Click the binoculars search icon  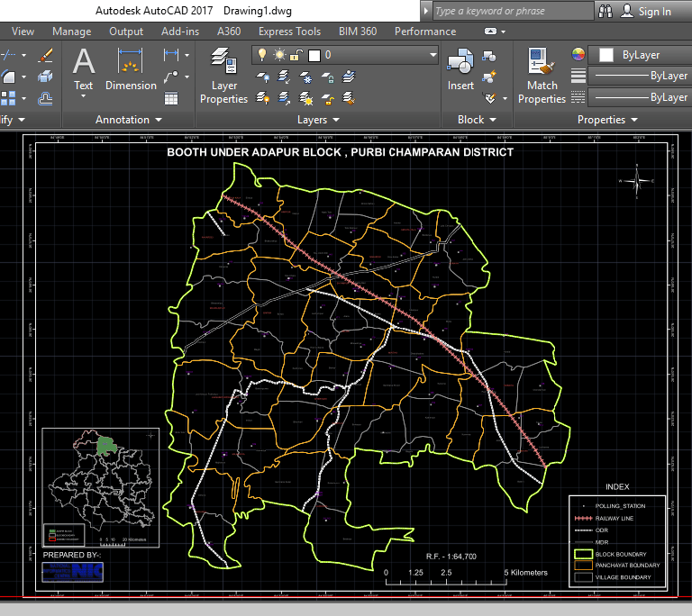pyautogui.click(x=604, y=12)
